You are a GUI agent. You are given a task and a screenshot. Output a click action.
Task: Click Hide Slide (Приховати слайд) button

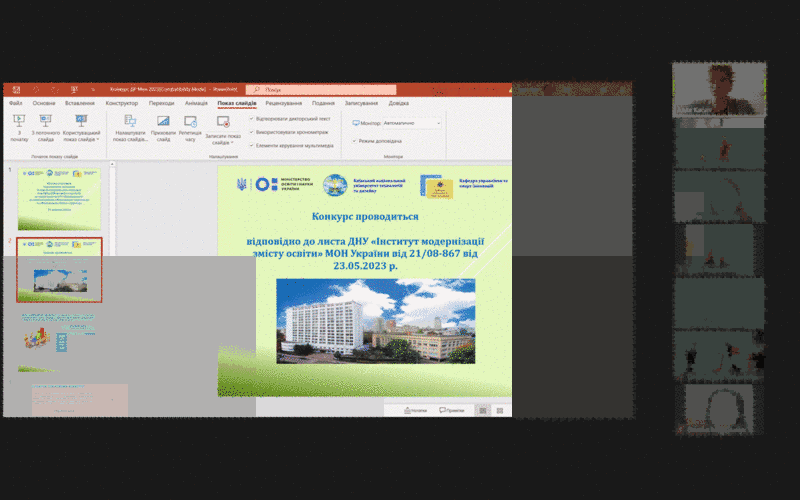[163, 128]
